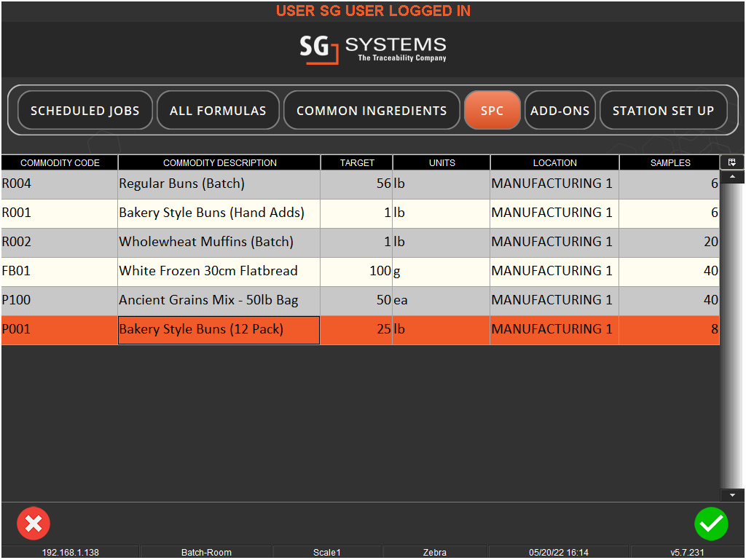Click the Batch-Room station indicator
Screen dimensions: 746x560
[206, 552]
